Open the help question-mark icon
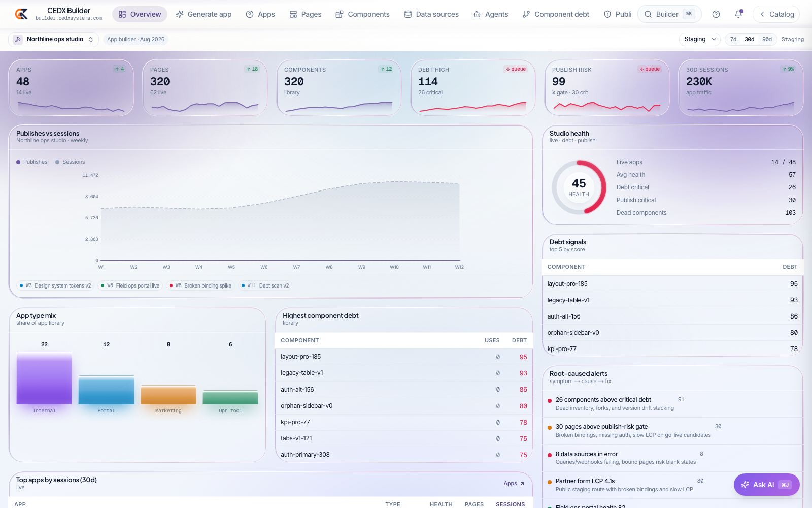812x508 pixels. (716, 14)
